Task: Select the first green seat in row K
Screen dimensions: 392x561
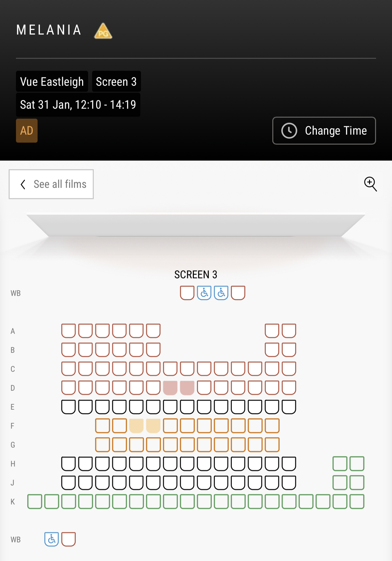Action: tap(35, 501)
